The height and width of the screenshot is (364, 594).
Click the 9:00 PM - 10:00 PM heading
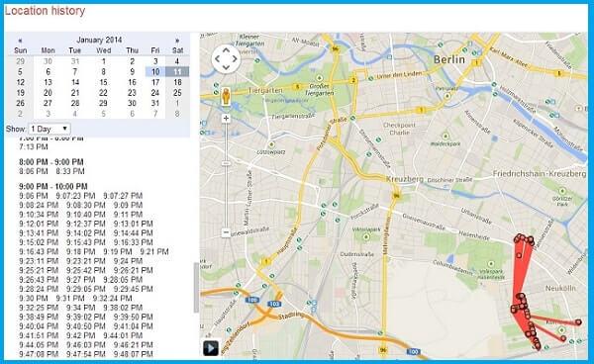tap(53, 186)
